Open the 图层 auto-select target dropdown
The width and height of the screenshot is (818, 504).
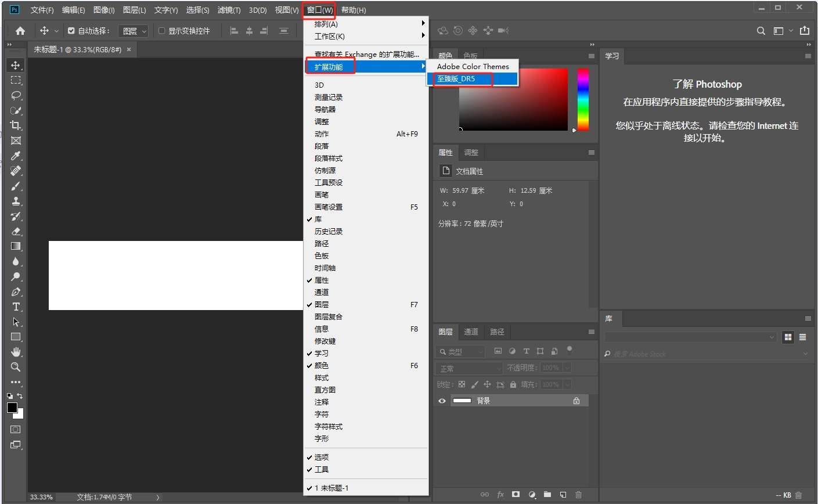[x=134, y=31]
